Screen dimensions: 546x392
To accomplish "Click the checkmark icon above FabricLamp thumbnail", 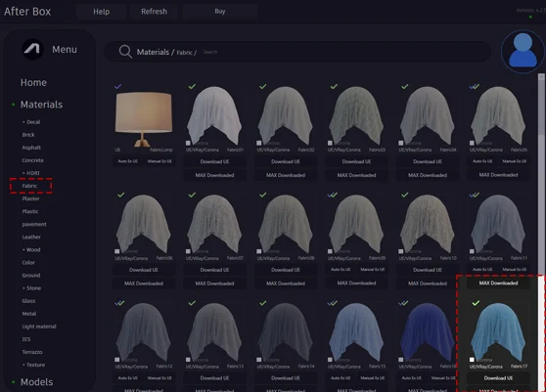I will coord(118,86).
